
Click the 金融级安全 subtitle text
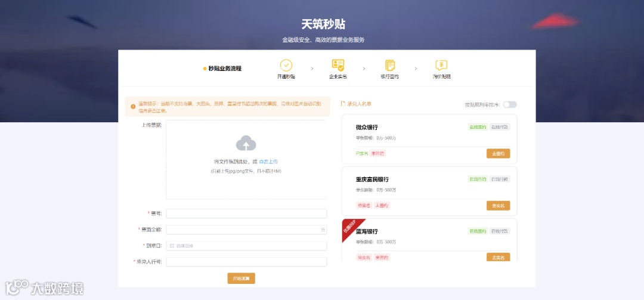click(323, 41)
